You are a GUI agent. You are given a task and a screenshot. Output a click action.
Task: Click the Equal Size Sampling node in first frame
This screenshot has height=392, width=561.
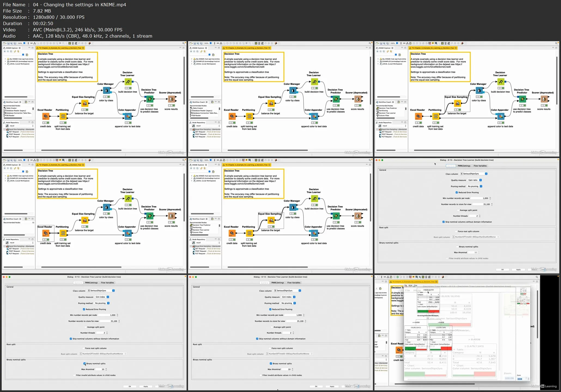(x=85, y=103)
